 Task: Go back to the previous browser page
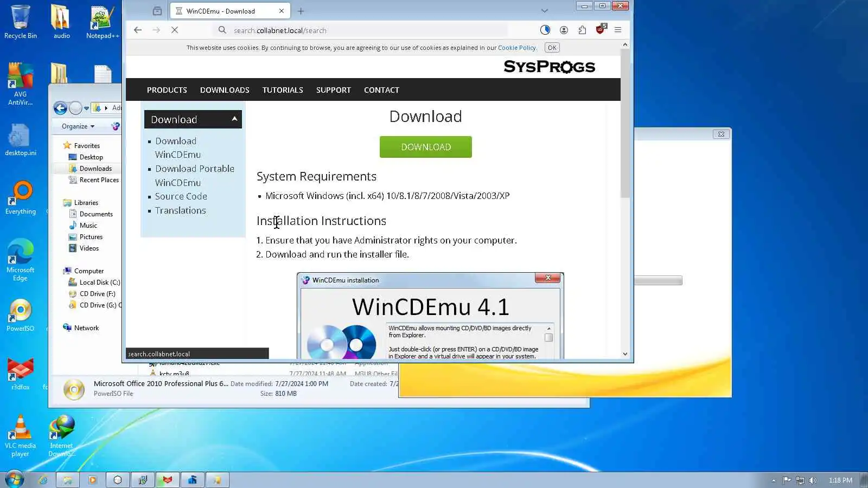tap(138, 30)
